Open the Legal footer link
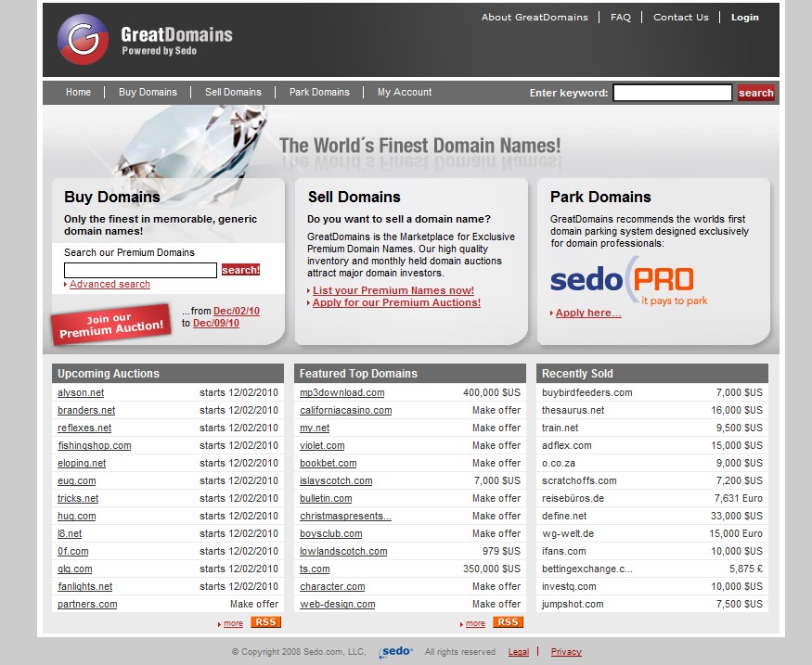Screen dimensions: 812x665 click(x=519, y=652)
